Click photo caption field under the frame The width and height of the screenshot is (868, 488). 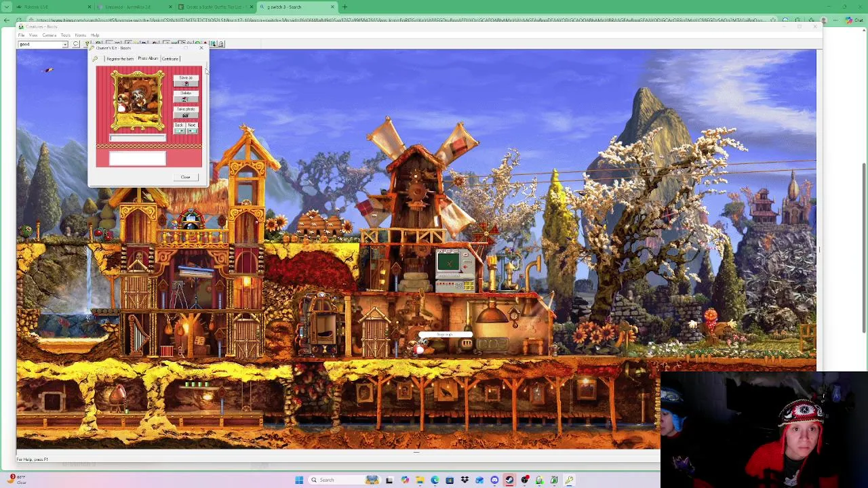pyautogui.click(x=138, y=138)
